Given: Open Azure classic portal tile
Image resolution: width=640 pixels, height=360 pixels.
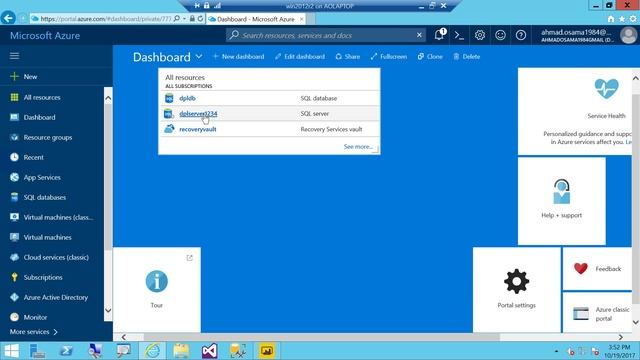Looking at the screenshot, I should (597, 313).
